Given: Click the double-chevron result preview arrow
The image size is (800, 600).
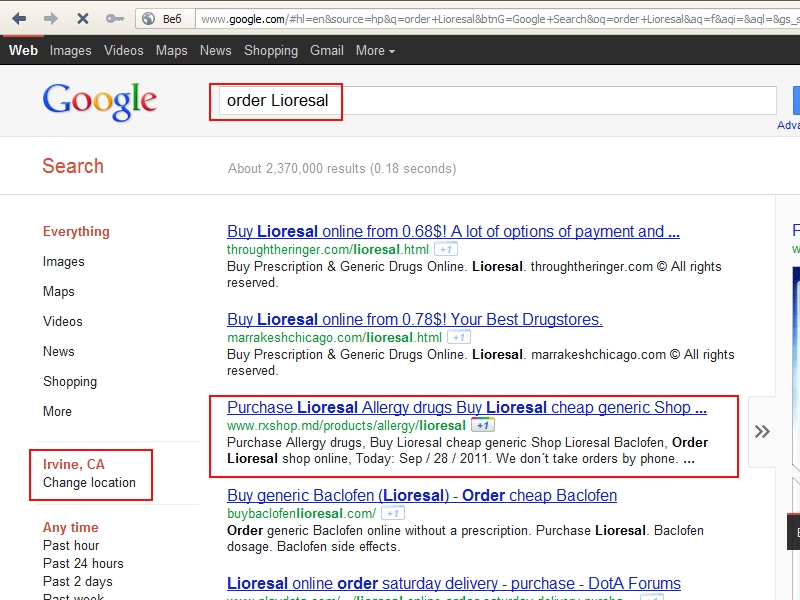Looking at the screenshot, I should (x=762, y=432).
